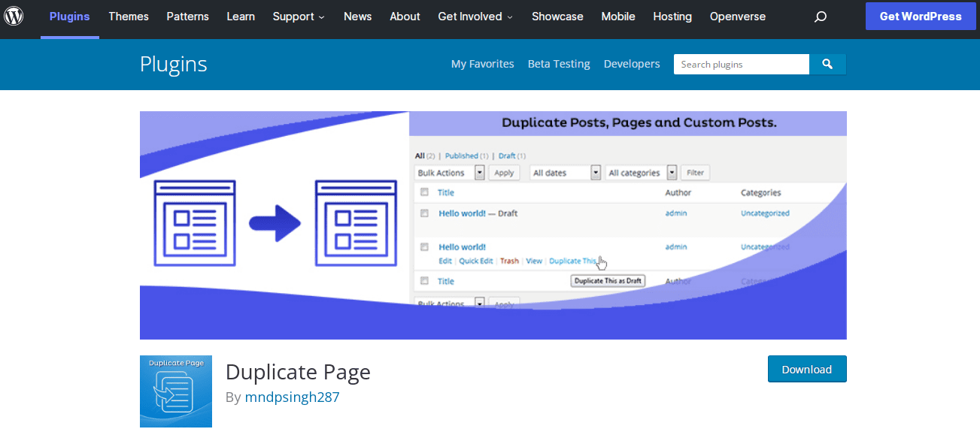
Task: Click the Duplicate Page plugin icon
Action: click(x=176, y=391)
